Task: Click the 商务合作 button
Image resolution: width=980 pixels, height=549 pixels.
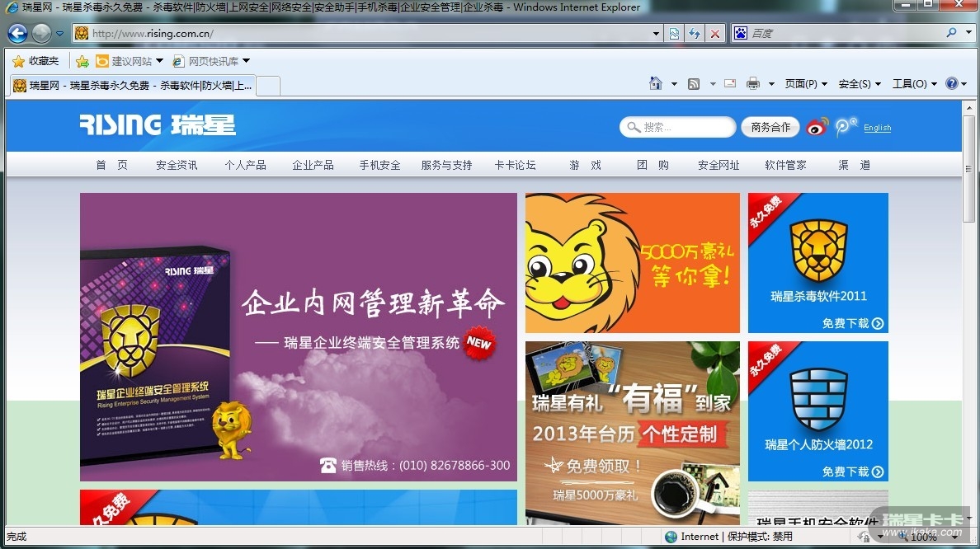Action: point(770,127)
